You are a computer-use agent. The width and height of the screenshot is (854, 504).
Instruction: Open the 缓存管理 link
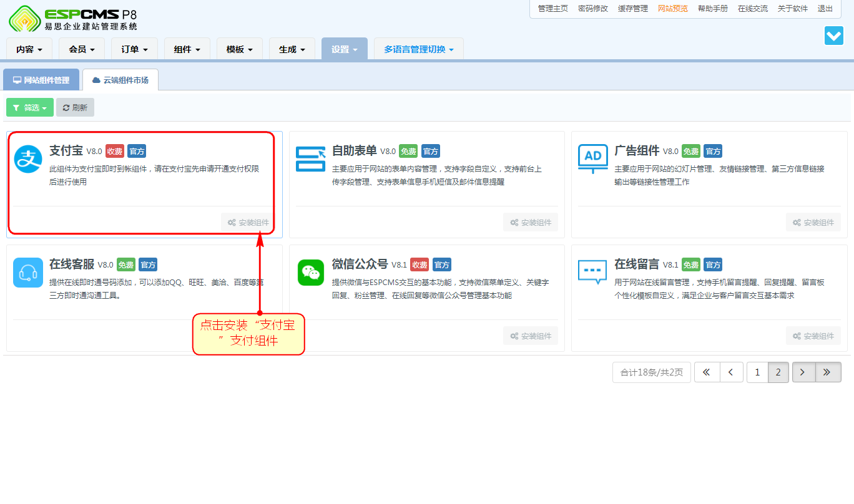tap(633, 9)
